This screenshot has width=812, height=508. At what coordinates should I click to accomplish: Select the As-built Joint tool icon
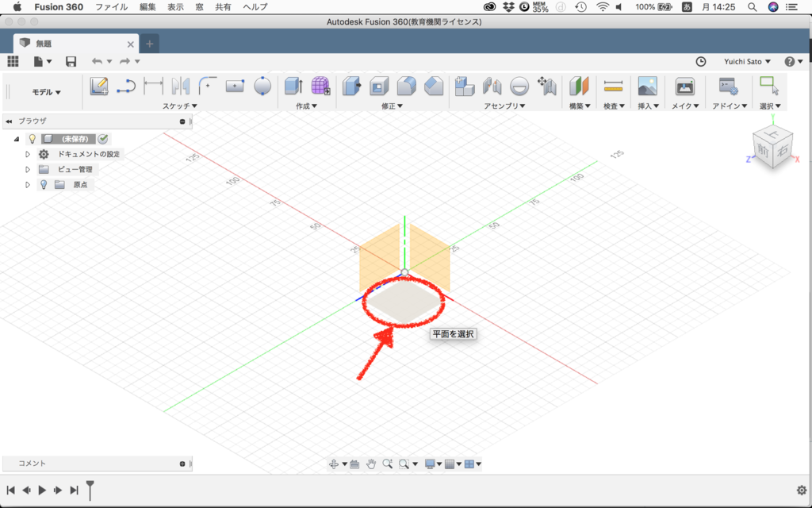519,86
